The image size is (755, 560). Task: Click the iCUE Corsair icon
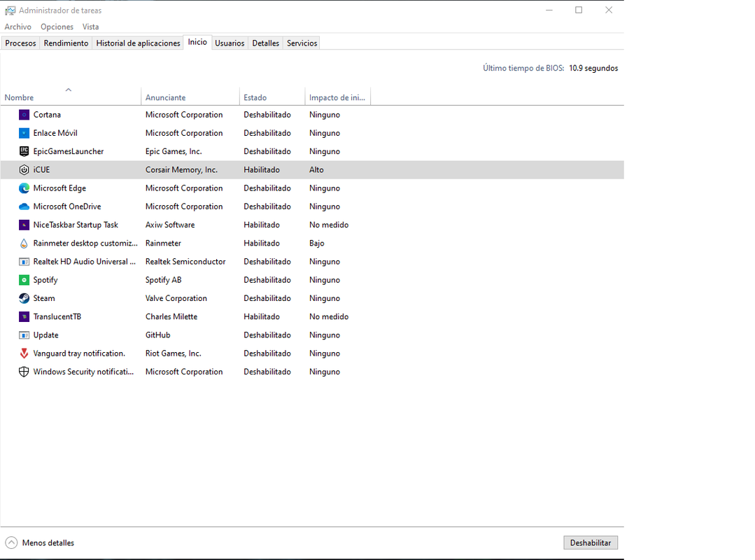[24, 169]
